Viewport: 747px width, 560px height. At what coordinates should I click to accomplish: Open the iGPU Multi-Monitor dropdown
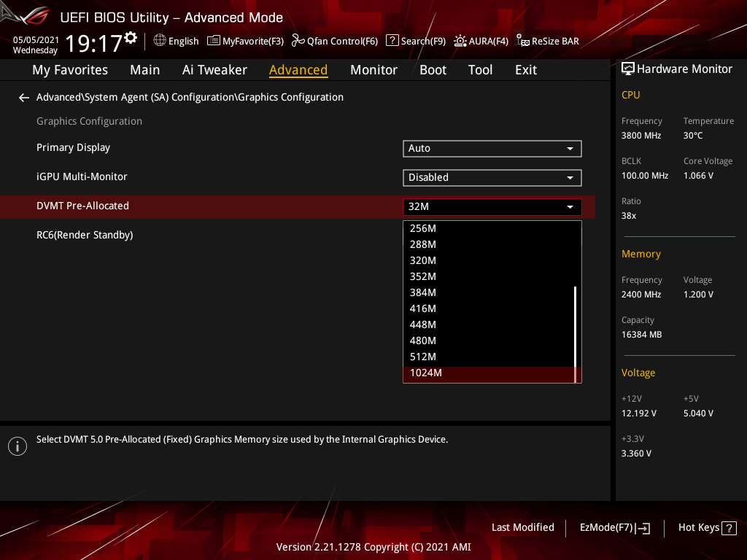click(492, 178)
